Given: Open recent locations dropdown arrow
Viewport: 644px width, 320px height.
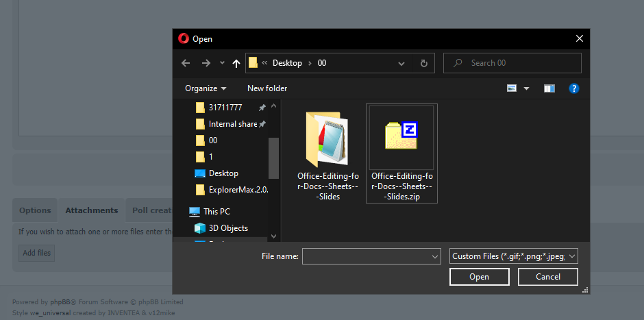Looking at the screenshot, I should pyautogui.click(x=222, y=63).
